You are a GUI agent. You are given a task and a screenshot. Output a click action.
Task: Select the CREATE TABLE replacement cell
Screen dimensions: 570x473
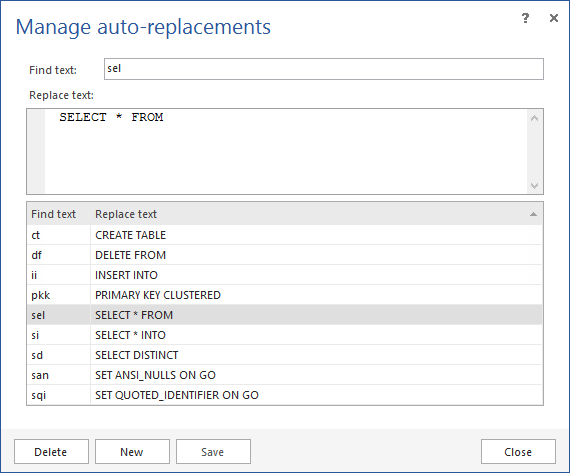point(316,235)
